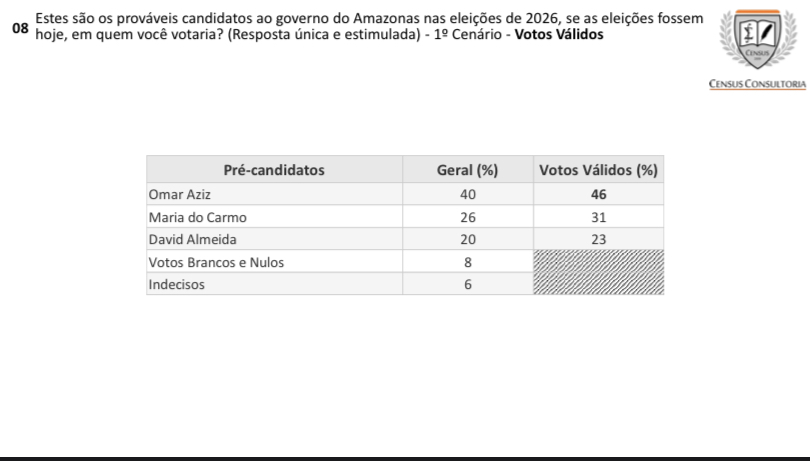Select David Almeida's valid votes value 23
Screen dimensions: 810x461
pyautogui.click(x=598, y=239)
